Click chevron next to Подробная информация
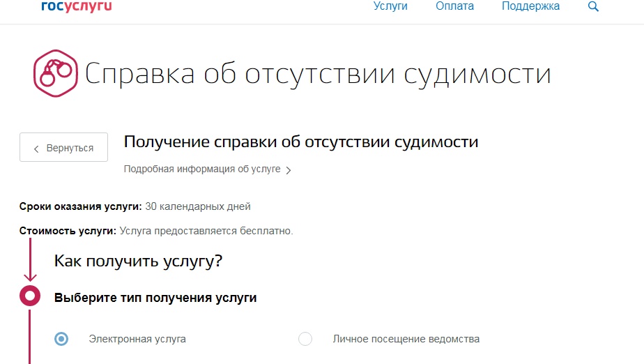This screenshot has height=364, width=644. pos(289,170)
